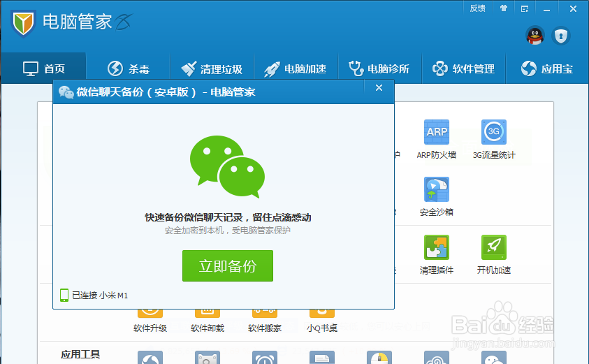Click the 立即备份 green button

pos(228,266)
